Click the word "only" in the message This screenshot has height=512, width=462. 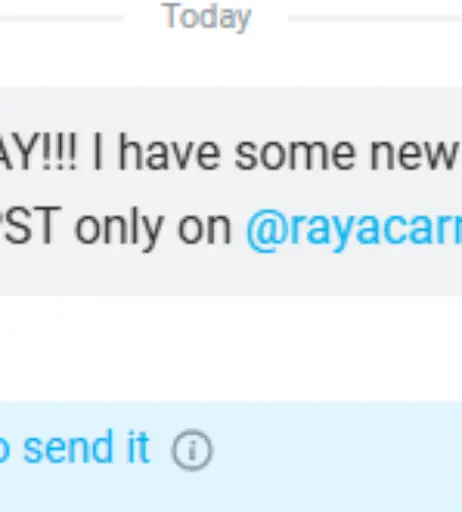(119, 229)
